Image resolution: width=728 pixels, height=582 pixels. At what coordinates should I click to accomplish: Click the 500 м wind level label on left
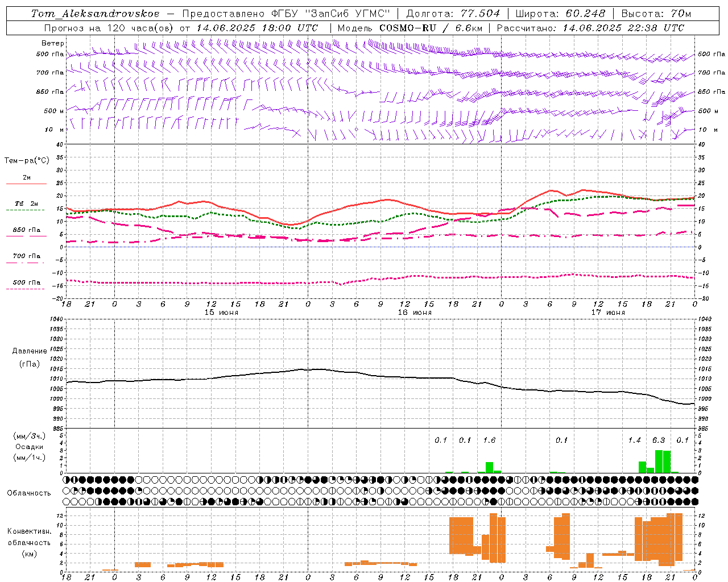pyautogui.click(x=54, y=111)
